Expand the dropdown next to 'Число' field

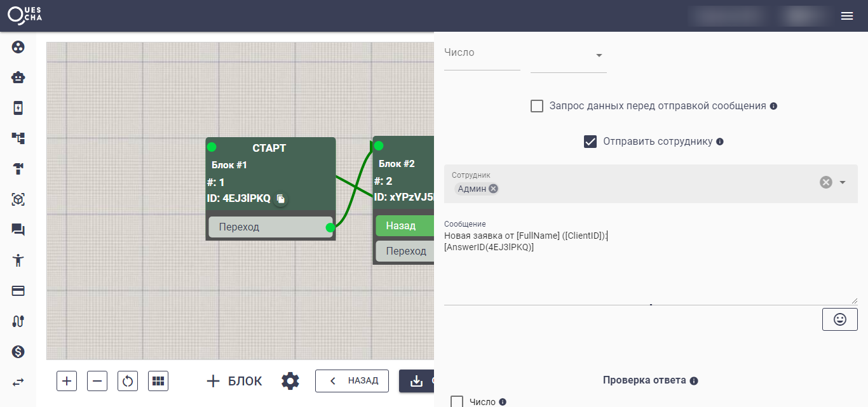[x=599, y=56]
